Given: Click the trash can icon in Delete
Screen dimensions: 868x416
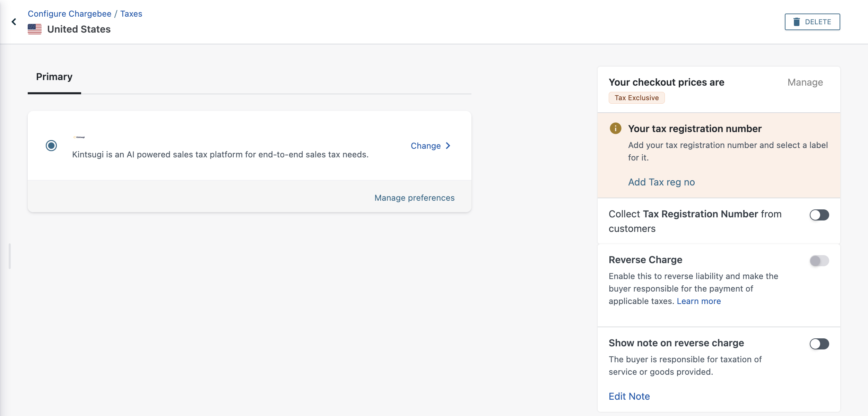Looking at the screenshot, I should (797, 22).
